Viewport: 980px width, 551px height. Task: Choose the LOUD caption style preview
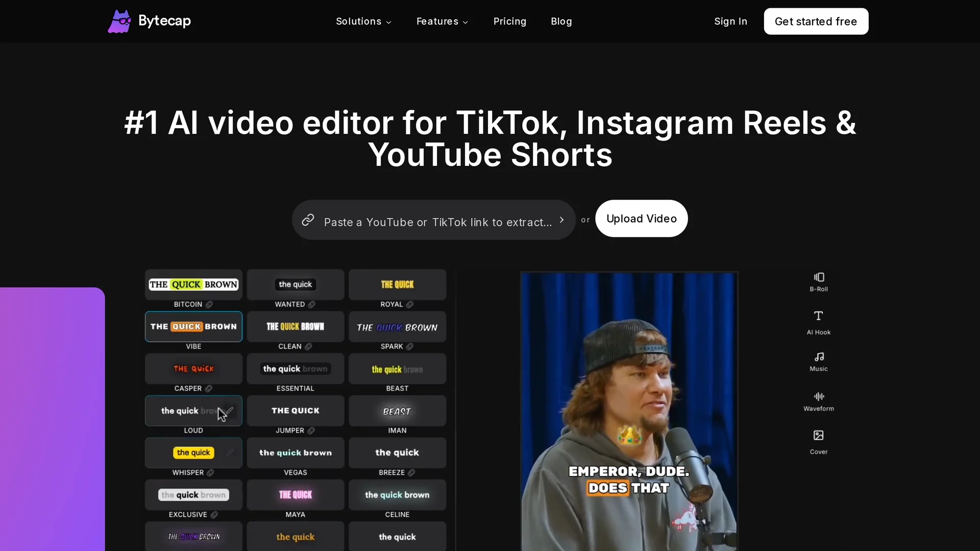tap(193, 411)
